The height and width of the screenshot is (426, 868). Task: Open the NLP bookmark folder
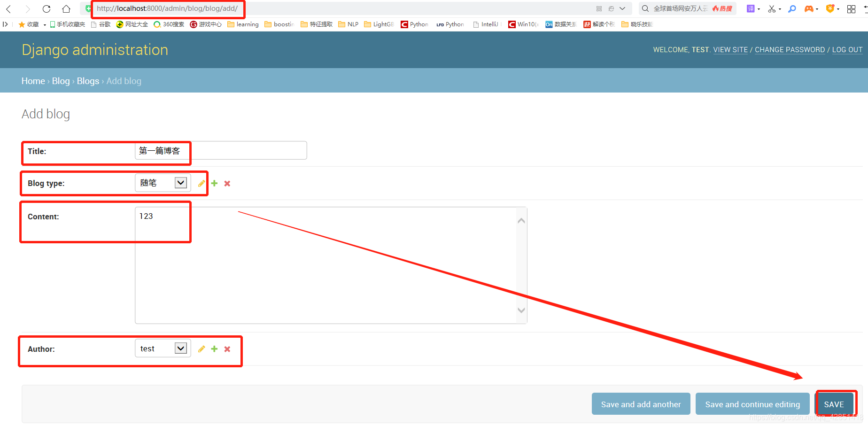[x=349, y=24]
